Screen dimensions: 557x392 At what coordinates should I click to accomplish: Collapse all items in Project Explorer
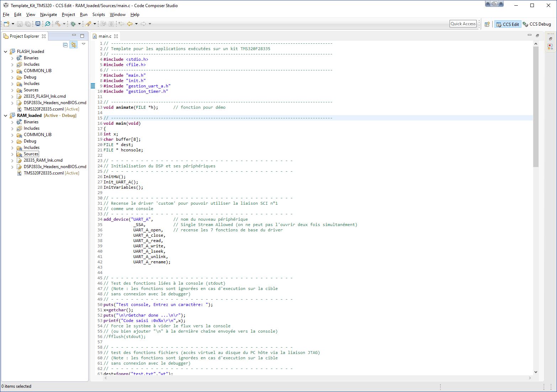pyautogui.click(x=65, y=45)
